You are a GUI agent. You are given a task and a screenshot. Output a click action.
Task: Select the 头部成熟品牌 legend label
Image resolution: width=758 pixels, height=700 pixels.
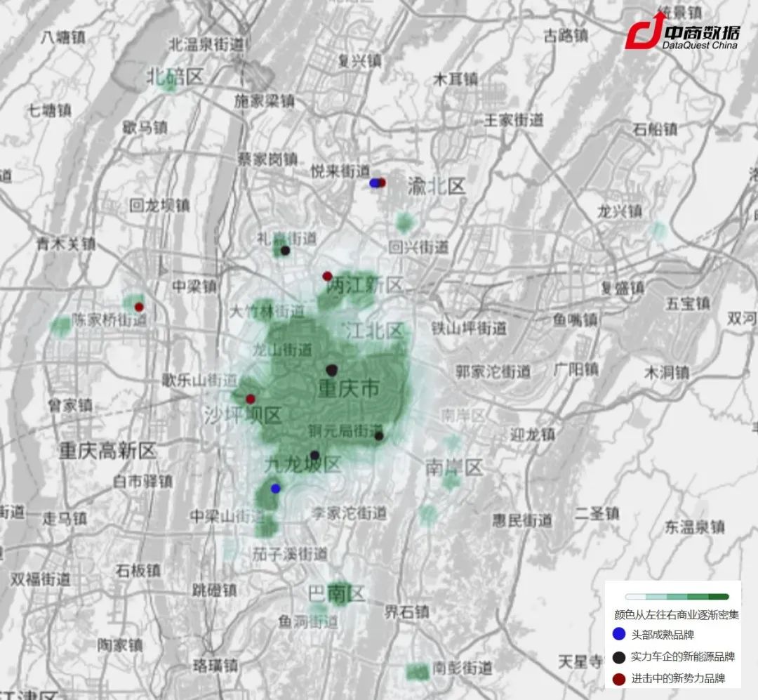(663, 635)
